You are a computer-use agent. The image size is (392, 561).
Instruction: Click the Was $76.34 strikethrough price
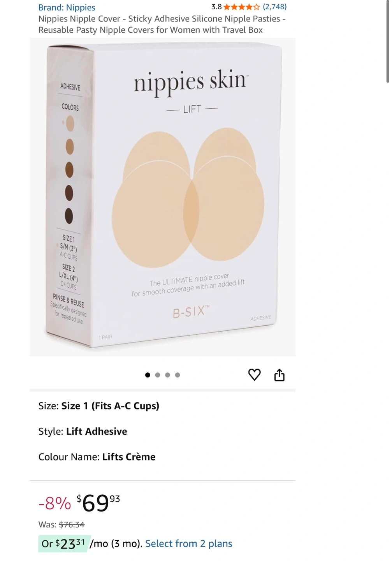point(62,524)
